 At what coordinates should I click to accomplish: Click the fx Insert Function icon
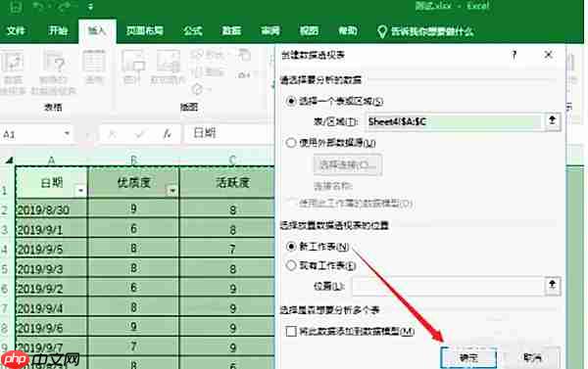[x=168, y=133]
